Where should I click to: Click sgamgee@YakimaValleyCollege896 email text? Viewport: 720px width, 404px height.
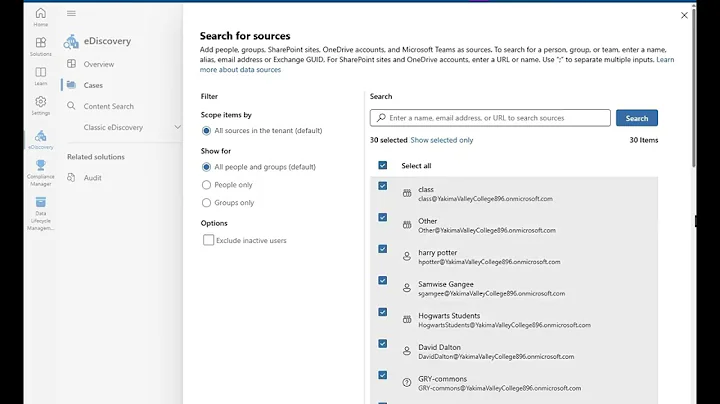(491, 293)
